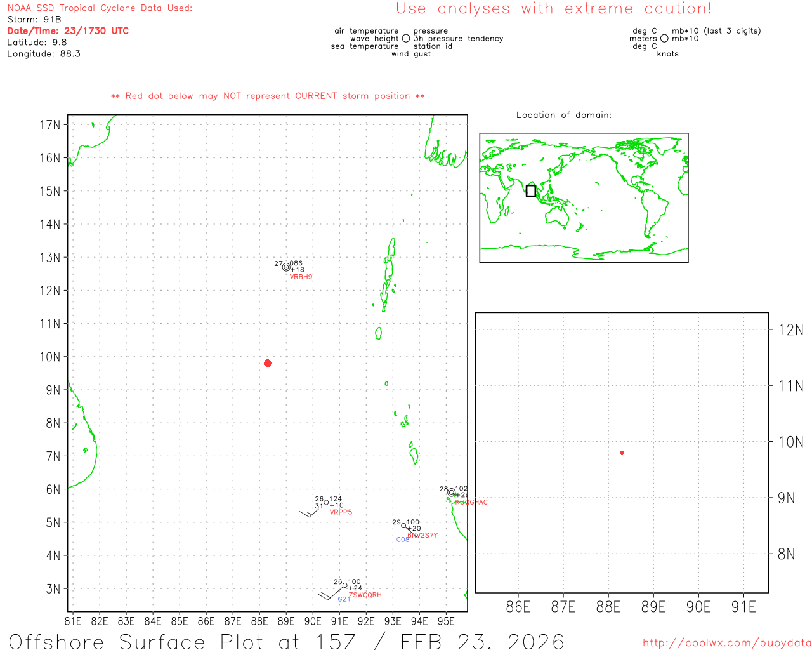812x650 pixels.
Task: Click the 6NV2S7Y station ID label
Action: (x=422, y=536)
